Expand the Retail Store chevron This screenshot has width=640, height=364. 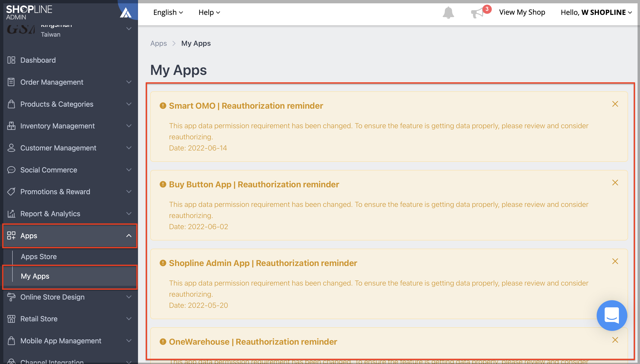click(129, 319)
